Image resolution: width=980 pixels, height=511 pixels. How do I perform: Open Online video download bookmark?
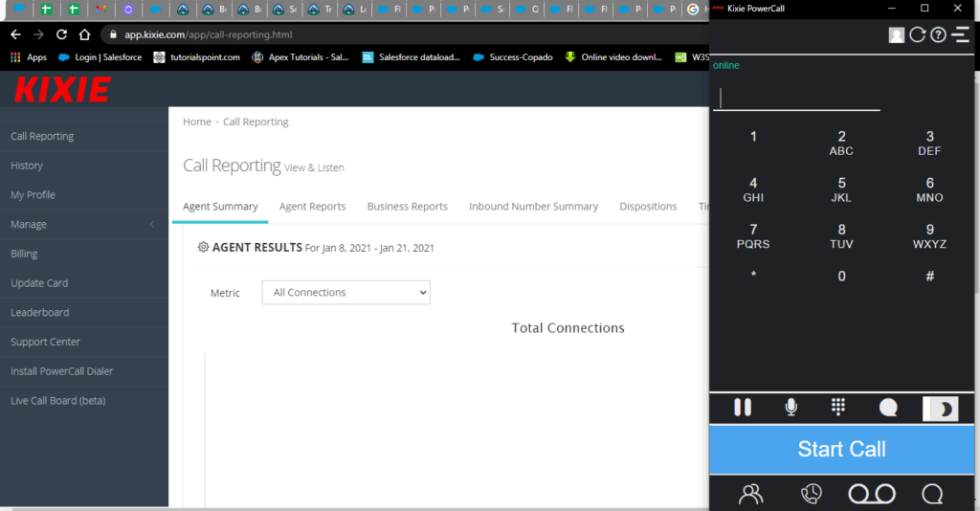pyautogui.click(x=613, y=56)
